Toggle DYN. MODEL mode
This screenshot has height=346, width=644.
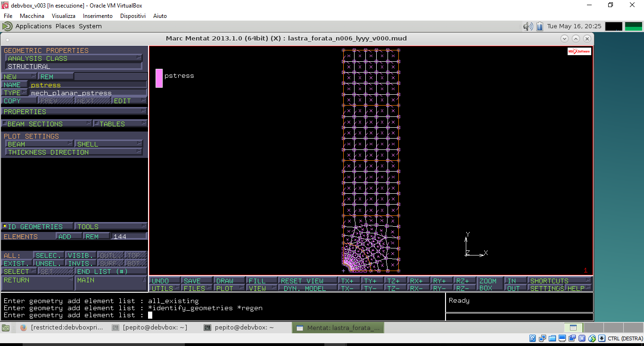pyautogui.click(x=308, y=288)
